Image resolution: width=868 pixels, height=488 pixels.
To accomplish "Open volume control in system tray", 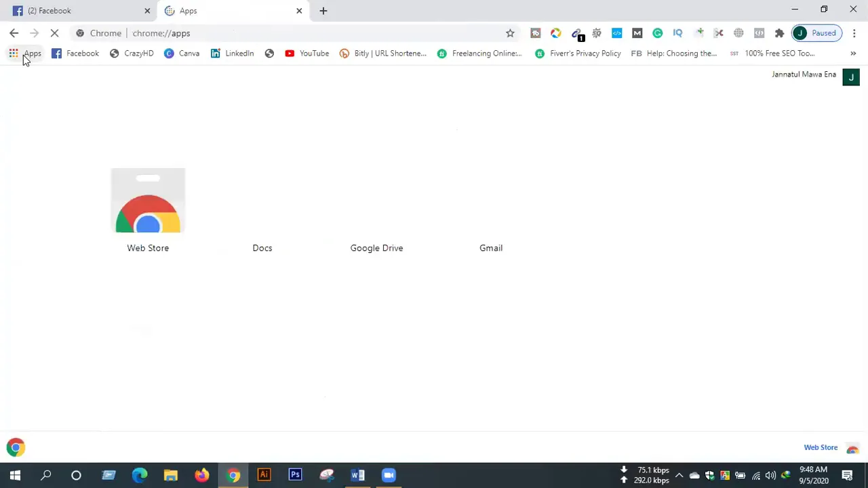I will click(x=770, y=475).
